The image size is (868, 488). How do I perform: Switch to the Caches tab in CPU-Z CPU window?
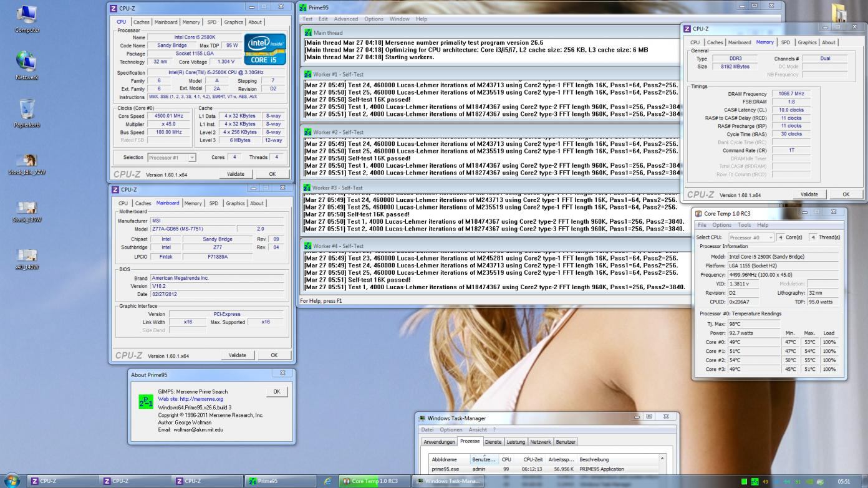143,22
